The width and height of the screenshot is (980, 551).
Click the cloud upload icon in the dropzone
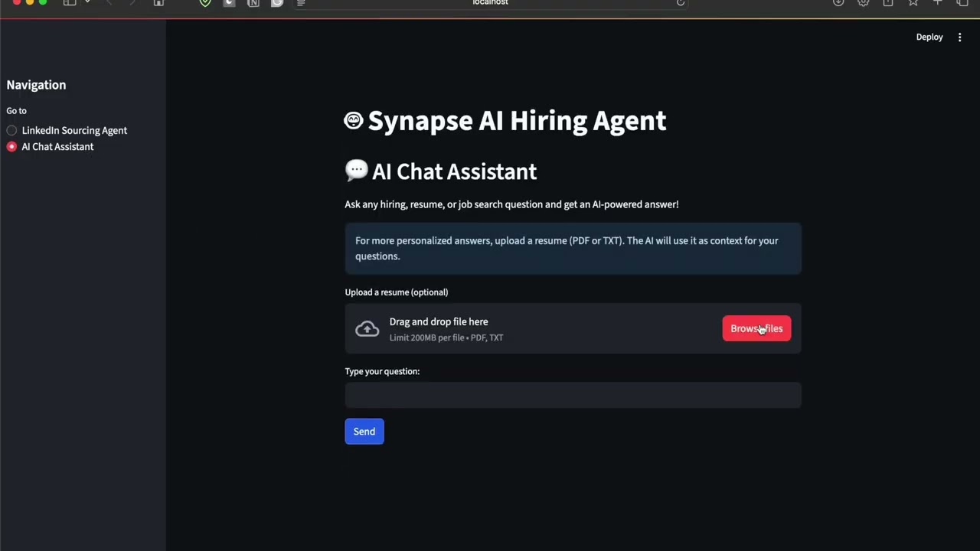(x=367, y=329)
